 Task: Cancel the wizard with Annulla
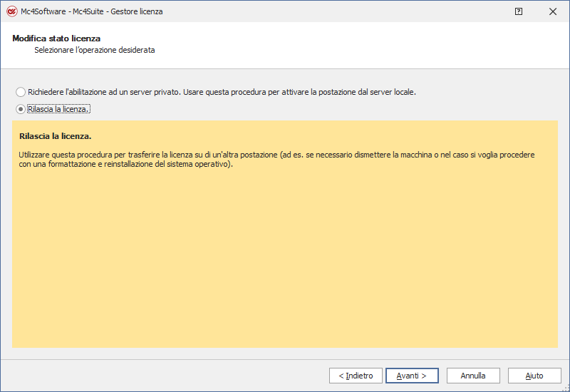pyautogui.click(x=473, y=376)
